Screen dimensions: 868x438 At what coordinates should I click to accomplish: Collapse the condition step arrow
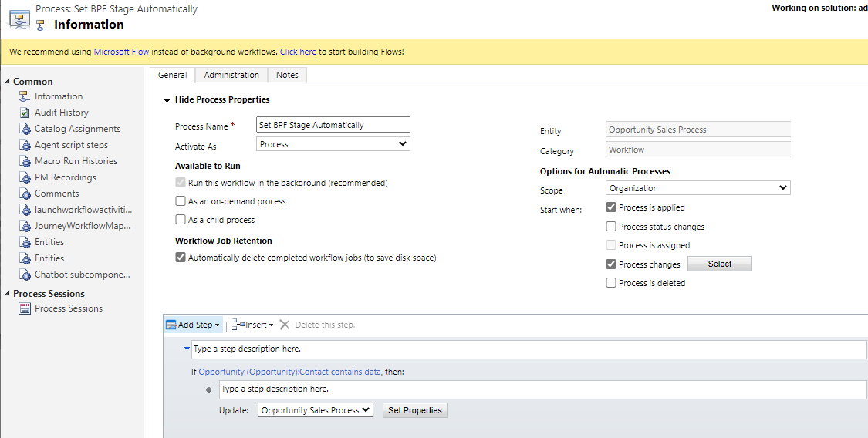click(x=187, y=349)
